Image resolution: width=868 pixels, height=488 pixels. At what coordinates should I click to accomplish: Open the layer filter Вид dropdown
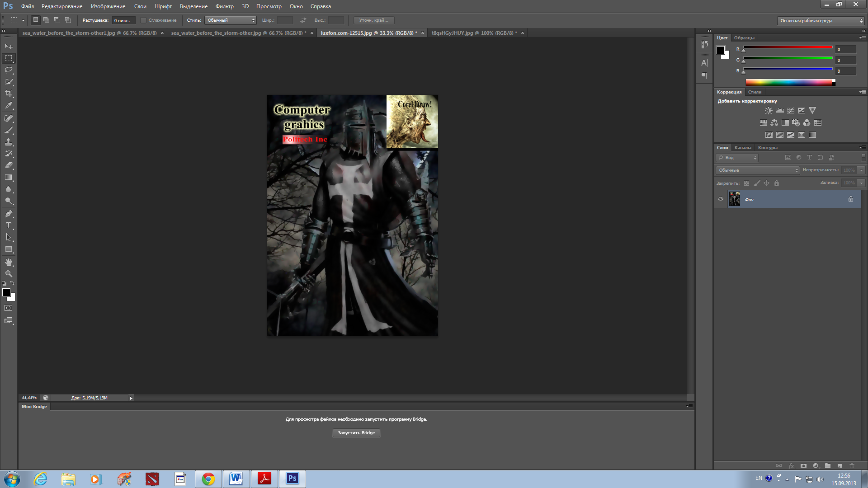[x=737, y=158]
